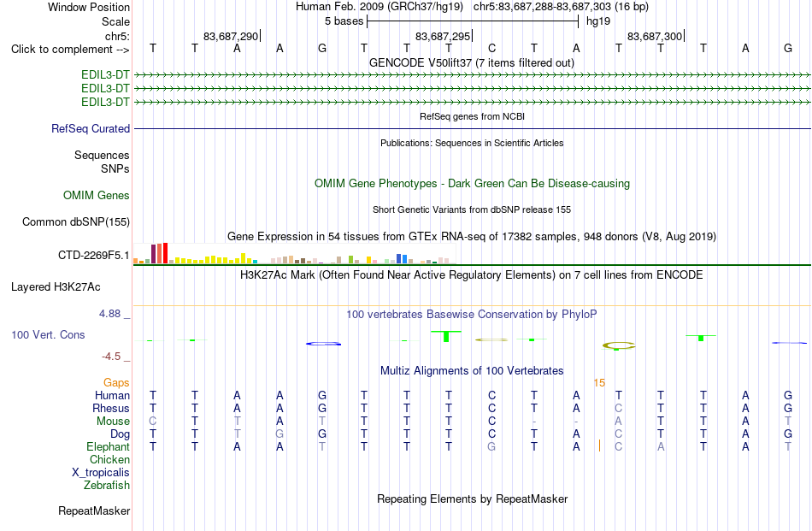Click the lone C base in complement sequence row
Image resolution: width=812 pixels, height=531 pixels.
pos(491,48)
